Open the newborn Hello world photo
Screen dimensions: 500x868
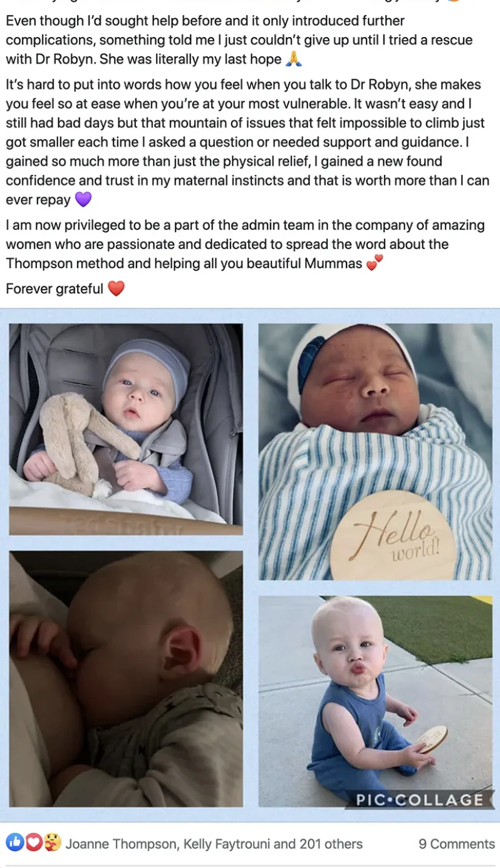point(375,451)
